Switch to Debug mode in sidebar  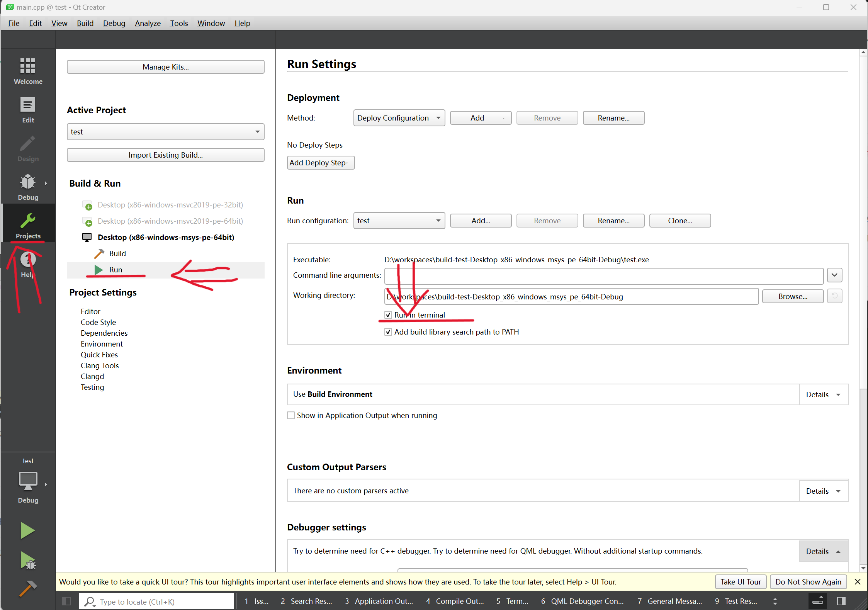tap(28, 187)
